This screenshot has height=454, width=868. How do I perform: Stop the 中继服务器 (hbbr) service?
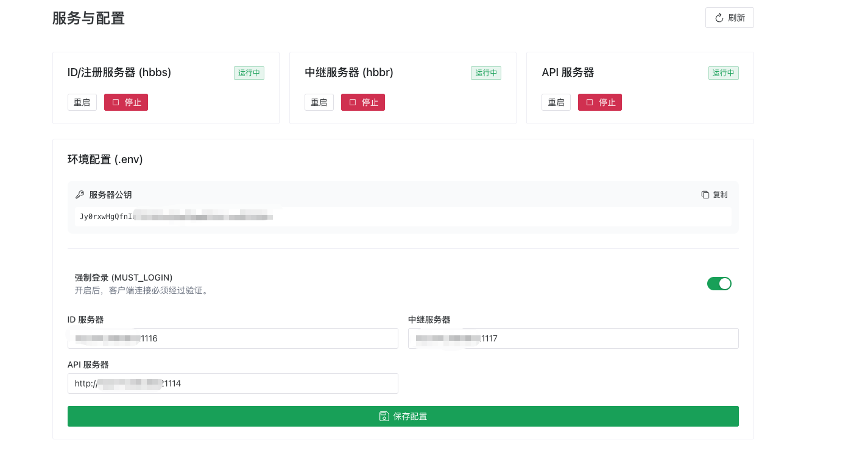[363, 102]
